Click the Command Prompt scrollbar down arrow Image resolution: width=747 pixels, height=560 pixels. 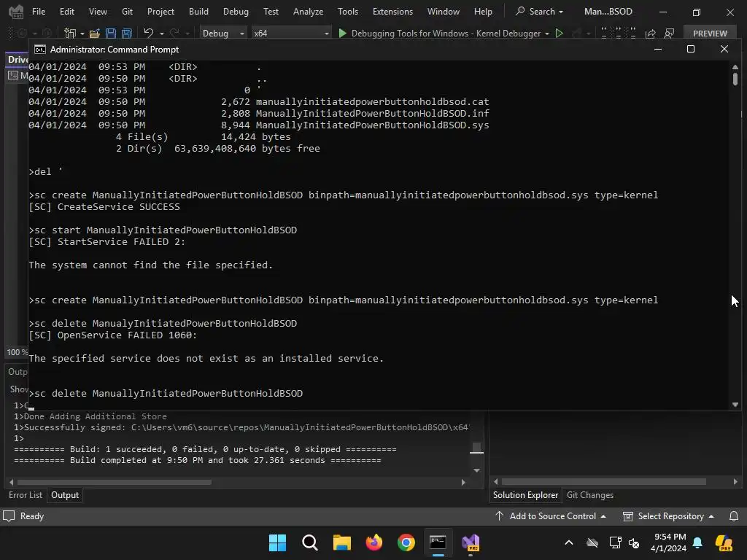pyautogui.click(x=735, y=405)
